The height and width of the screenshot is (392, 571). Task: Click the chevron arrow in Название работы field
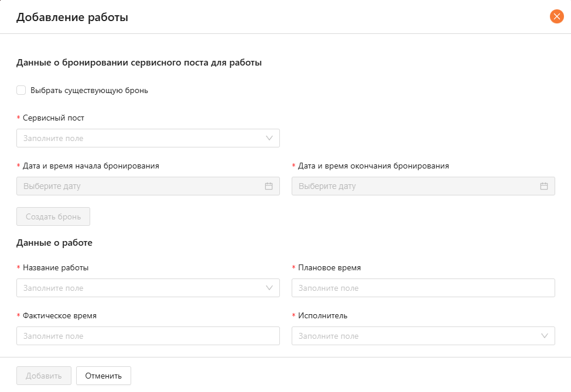pos(269,288)
